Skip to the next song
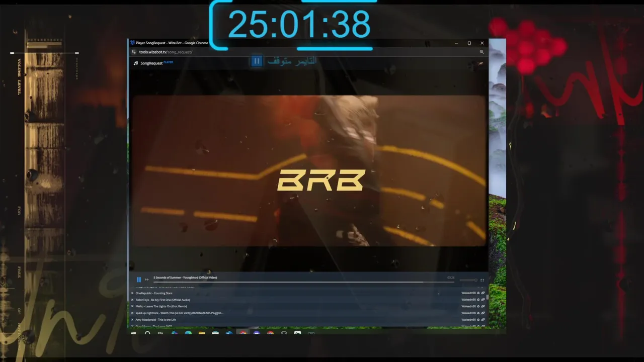The image size is (644, 362). pyautogui.click(x=146, y=280)
